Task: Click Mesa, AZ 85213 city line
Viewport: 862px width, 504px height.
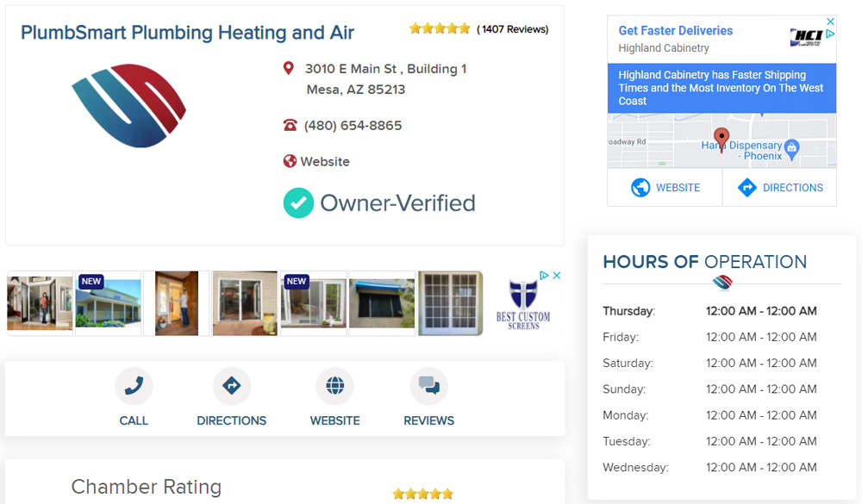Action: (x=356, y=89)
